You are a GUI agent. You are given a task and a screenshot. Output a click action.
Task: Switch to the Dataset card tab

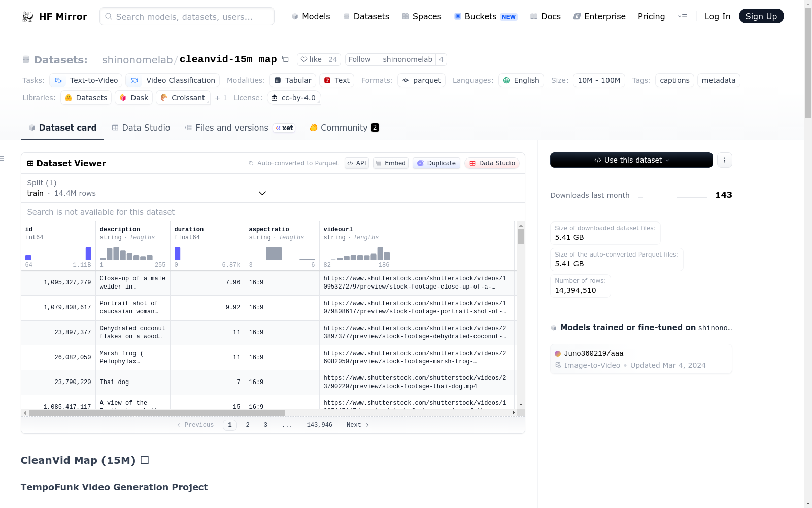62,128
